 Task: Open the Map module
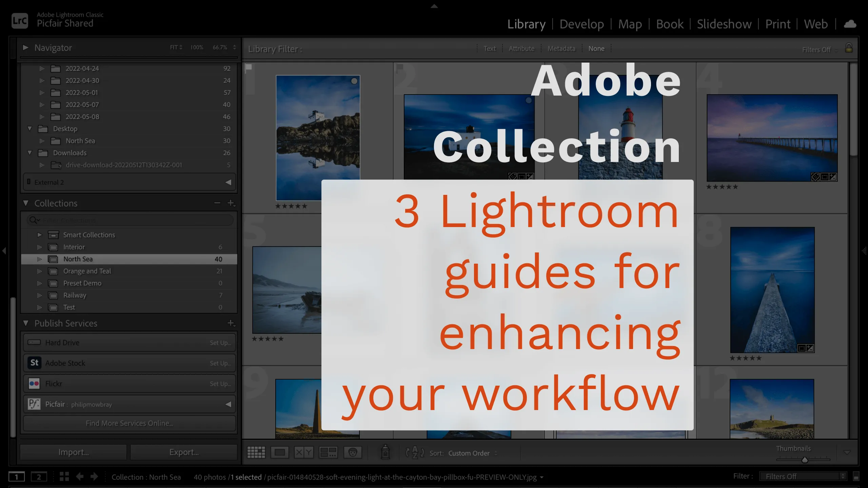[x=630, y=24]
